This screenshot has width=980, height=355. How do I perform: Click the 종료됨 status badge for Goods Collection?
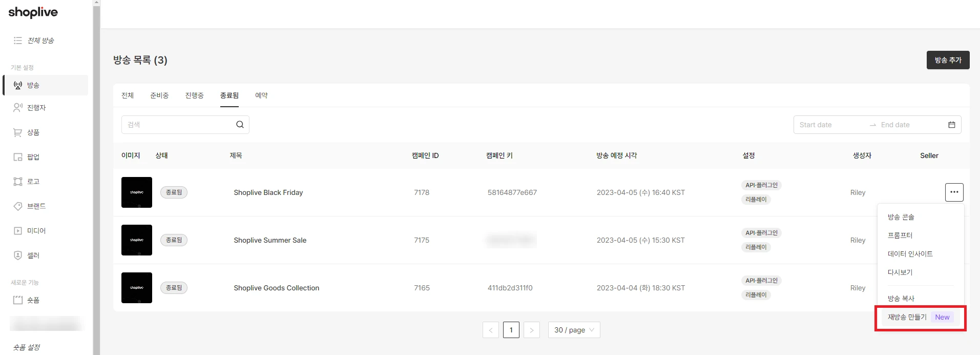[x=174, y=288]
